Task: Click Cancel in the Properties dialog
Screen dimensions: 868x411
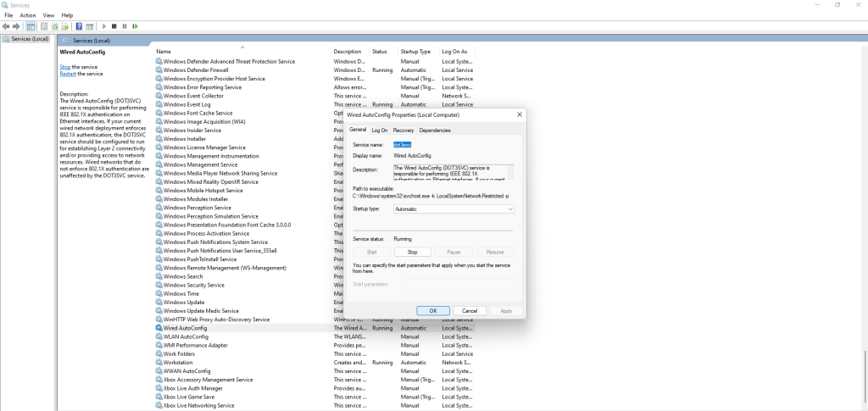Action: (x=470, y=311)
